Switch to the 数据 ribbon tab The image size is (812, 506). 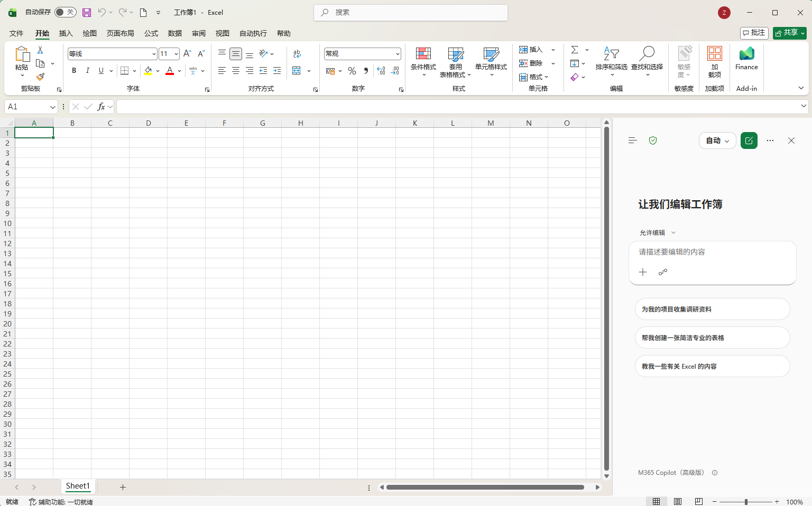(x=175, y=33)
